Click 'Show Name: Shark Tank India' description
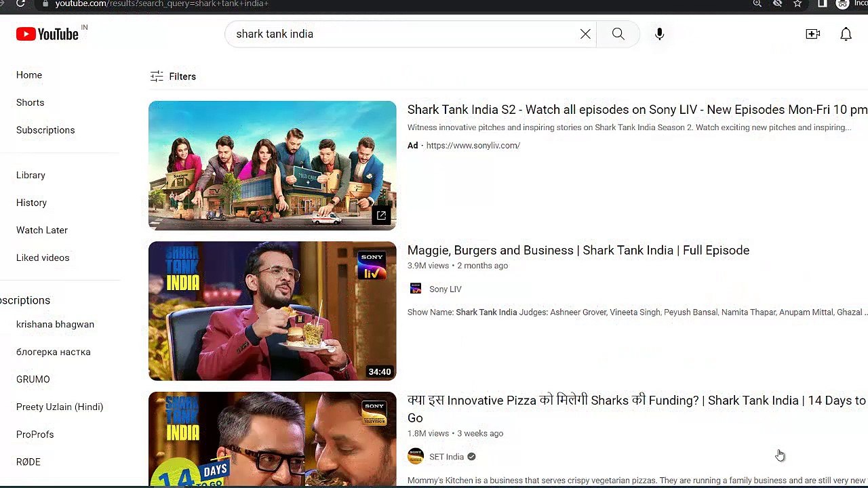Viewport: 868px width, 488px height. pyautogui.click(x=637, y=312)
